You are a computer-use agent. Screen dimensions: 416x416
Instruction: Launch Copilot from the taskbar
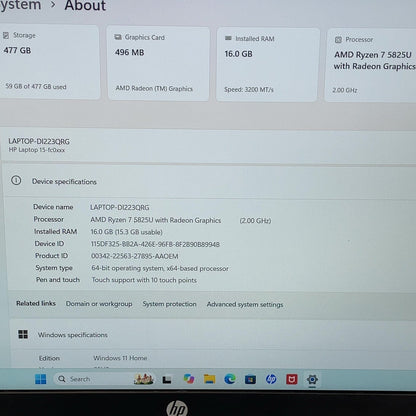coord(189,379)
